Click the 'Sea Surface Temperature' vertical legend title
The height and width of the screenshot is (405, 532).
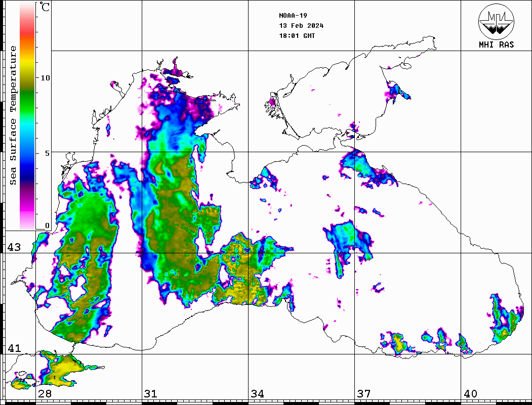point(13,116)
